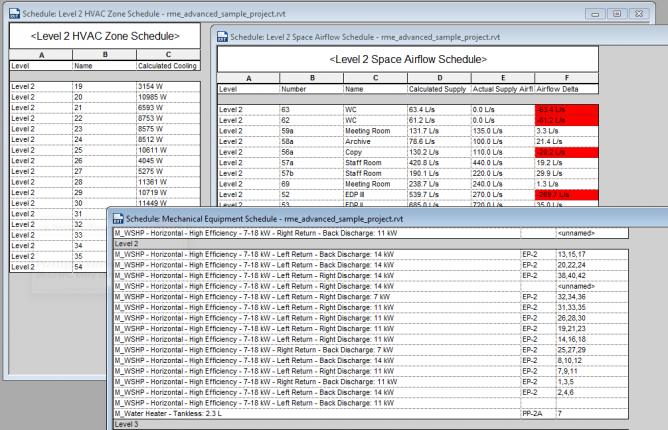This screenshot has width=668, height=430.
Task: Click circuit numbers 13,15,17 cell
Action: point(592,254)
